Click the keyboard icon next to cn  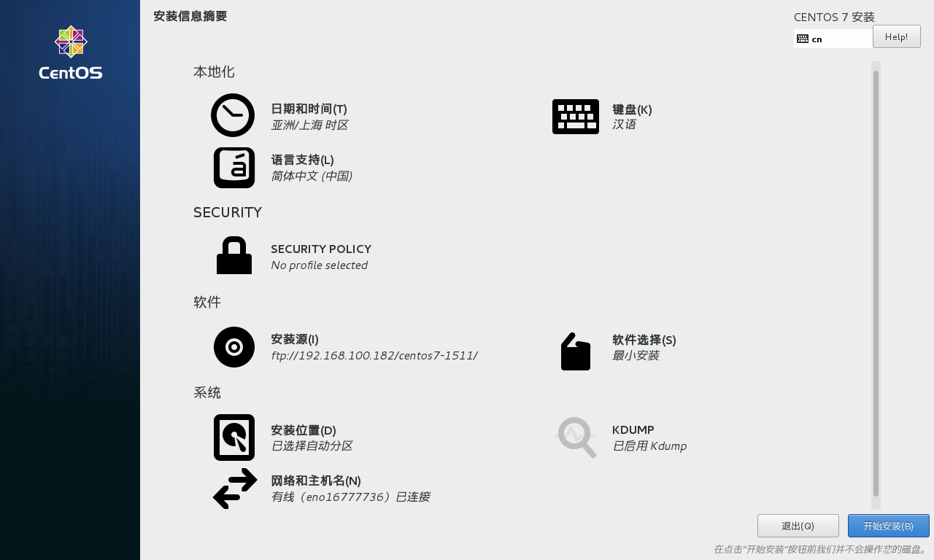click(x=803, y=39)
